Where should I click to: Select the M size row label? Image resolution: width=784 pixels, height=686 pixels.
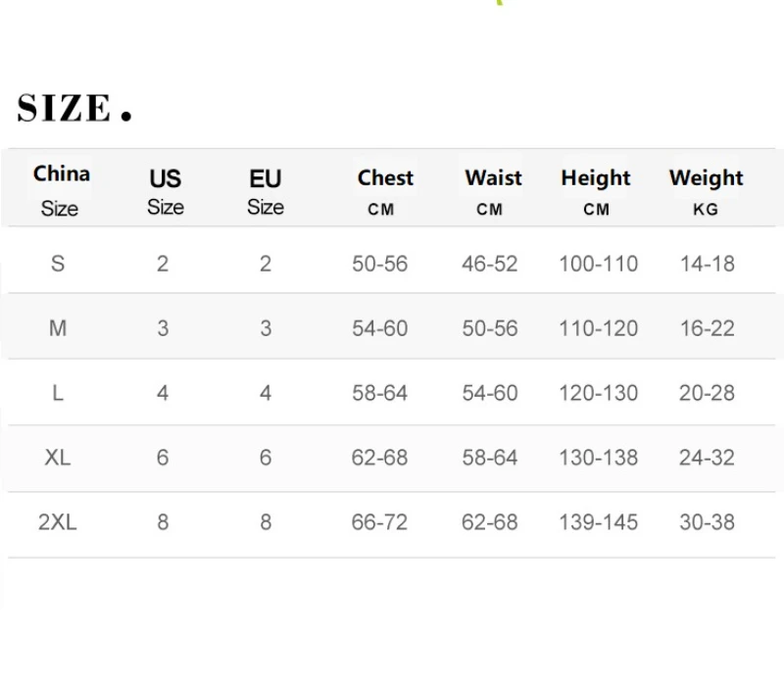pos(58,328)
